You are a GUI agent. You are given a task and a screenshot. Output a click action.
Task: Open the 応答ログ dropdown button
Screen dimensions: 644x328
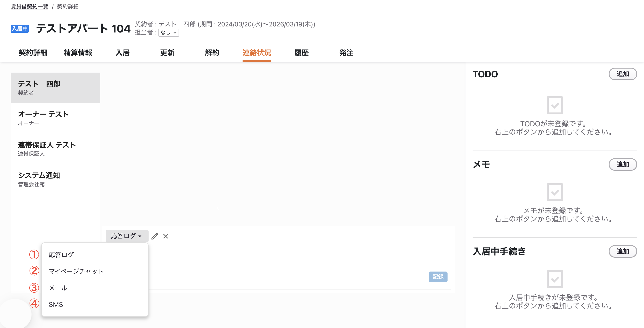point(127,236)
